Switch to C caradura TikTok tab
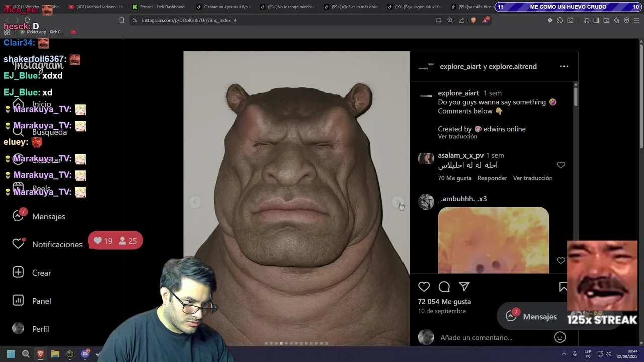 [x=223, y=7]
